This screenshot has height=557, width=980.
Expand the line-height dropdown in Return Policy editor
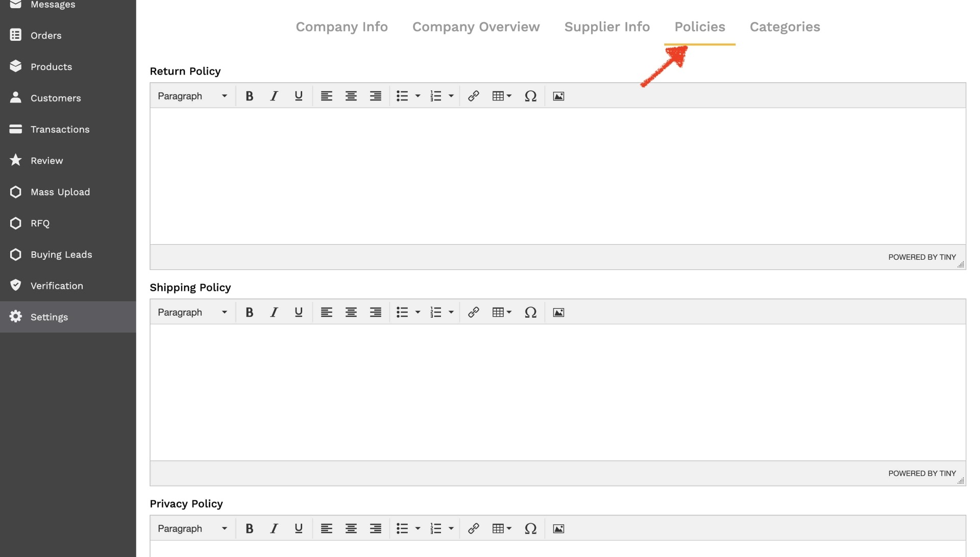coord(450,95)
